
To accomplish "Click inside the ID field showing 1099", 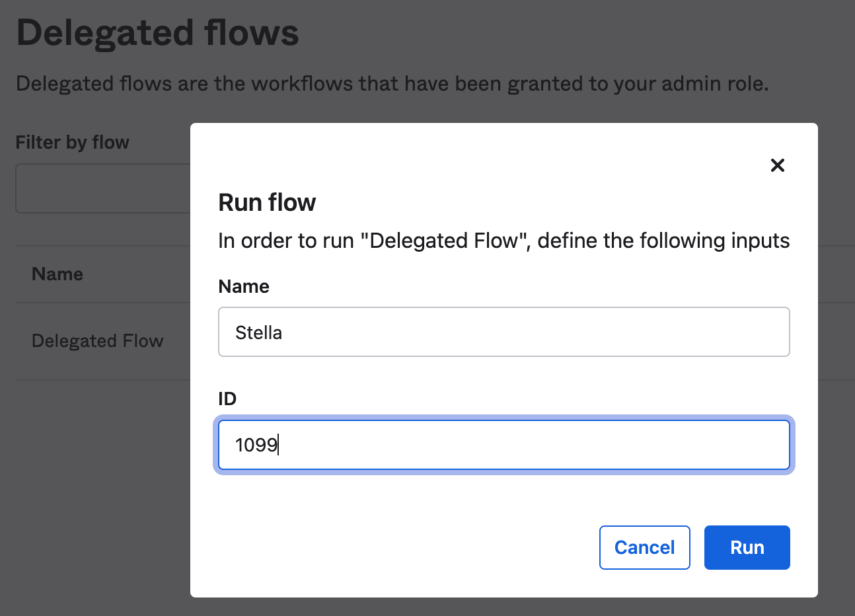I will [x=504, y=445].
